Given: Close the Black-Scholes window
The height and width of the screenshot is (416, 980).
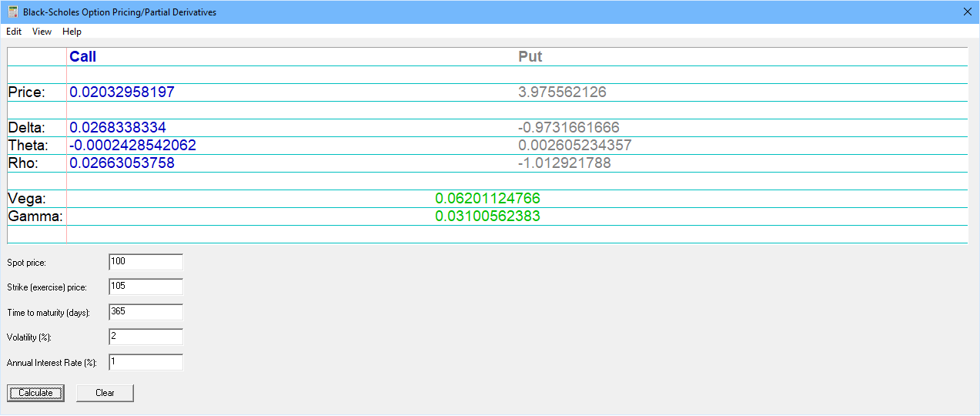Looking at the screenshot, I should pos(968,12).
